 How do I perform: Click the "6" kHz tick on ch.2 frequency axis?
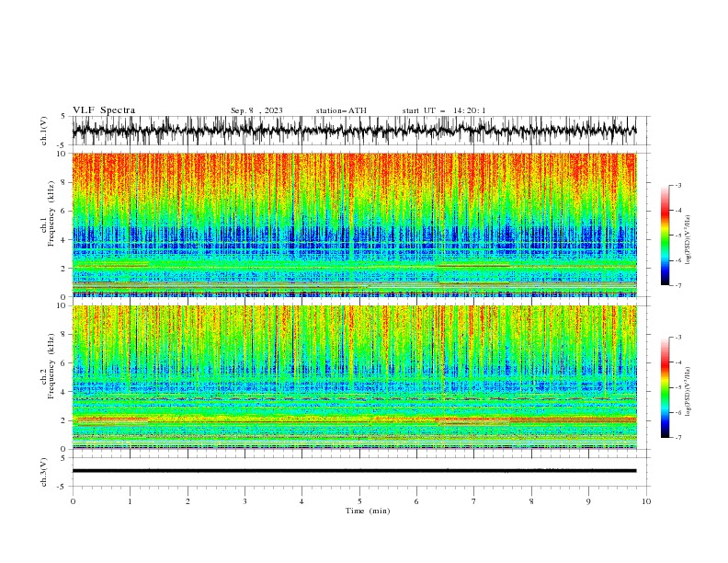point(64,363)
